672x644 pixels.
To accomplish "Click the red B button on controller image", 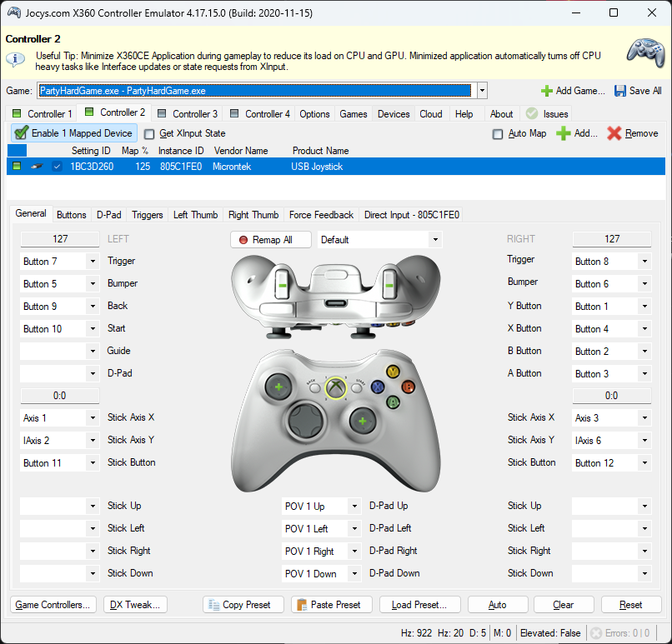I will coord(408,387).
